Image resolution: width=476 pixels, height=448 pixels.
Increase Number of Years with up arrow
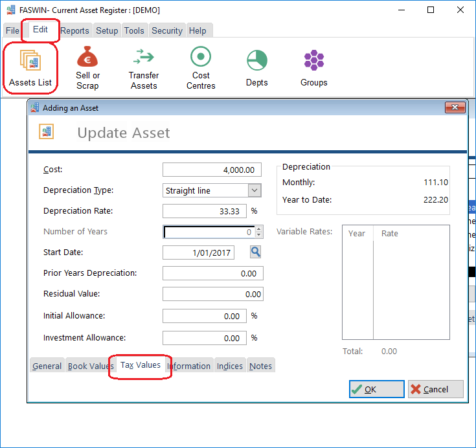258,229
